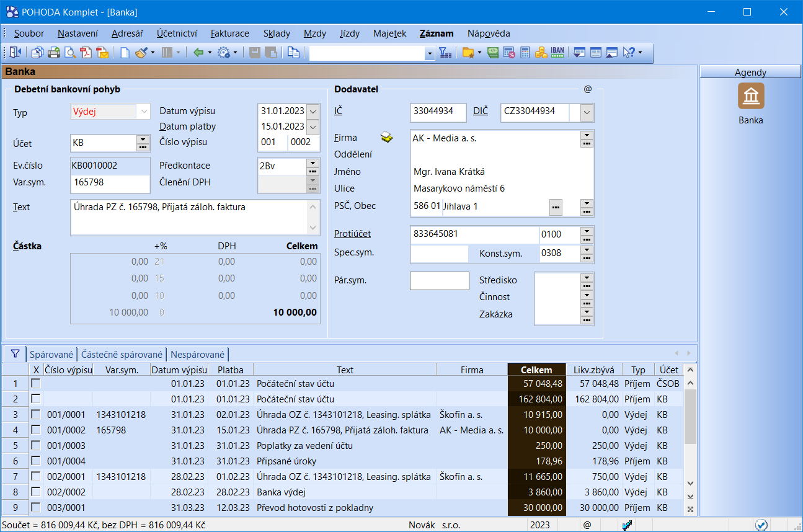The height and width of the screenshot is (532, 803).
Task: Click the Likv.zbývá column header
Action: 594,370
